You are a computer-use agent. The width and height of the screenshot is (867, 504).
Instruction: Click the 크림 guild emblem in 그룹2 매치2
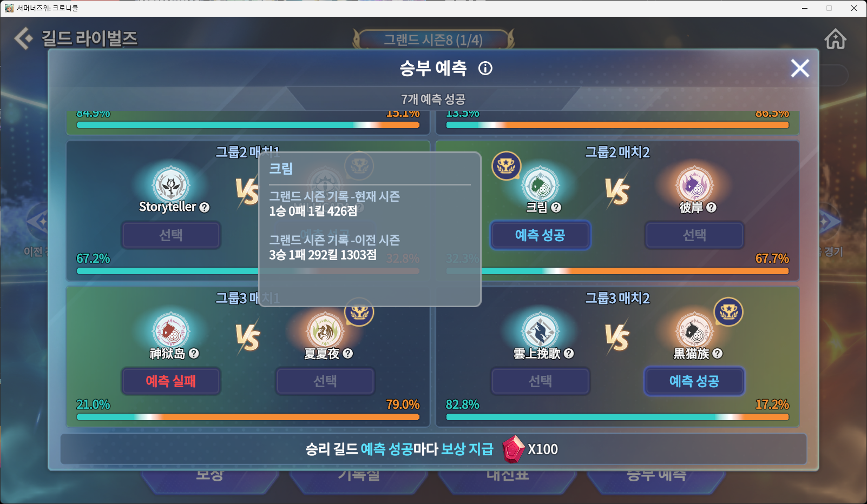coord(540,185)
